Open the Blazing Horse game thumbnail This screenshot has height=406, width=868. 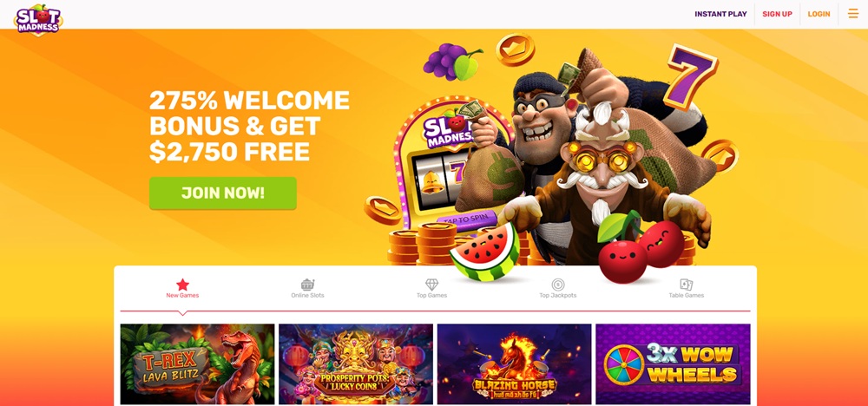click(x=514, y=364)
